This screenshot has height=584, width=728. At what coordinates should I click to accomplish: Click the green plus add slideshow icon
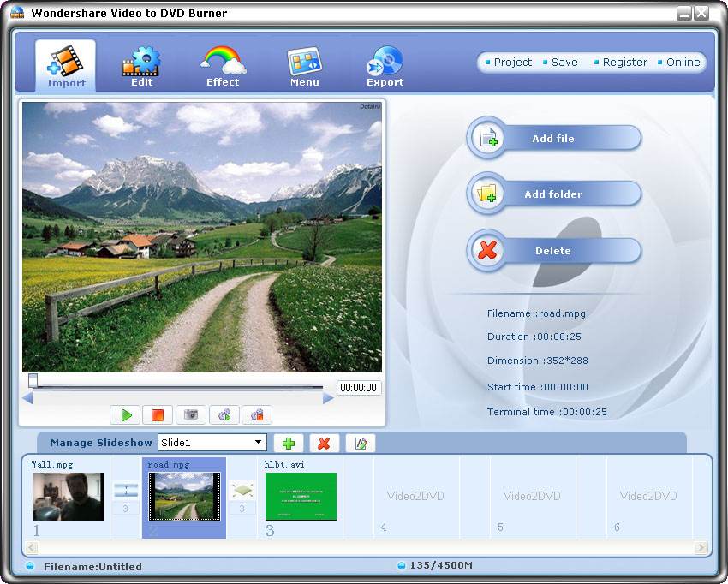[289, 443]
